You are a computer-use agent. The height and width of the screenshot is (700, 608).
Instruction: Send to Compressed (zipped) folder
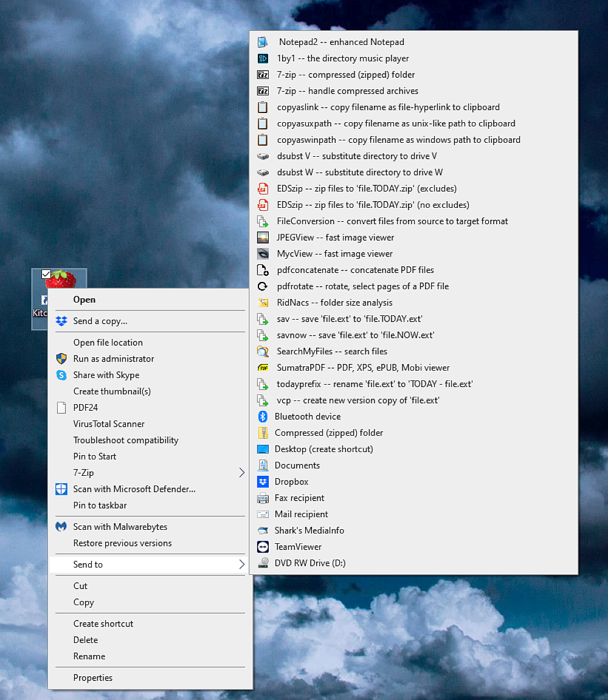(x=413, y=433)
